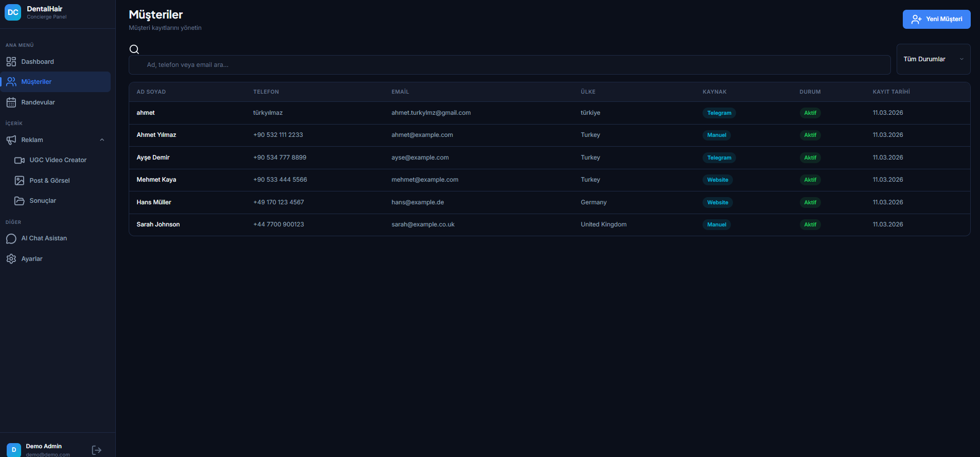The height and width of the screenshot is (457, 980).
Task: Focus the customer search input field
Action: coord(510,65)
